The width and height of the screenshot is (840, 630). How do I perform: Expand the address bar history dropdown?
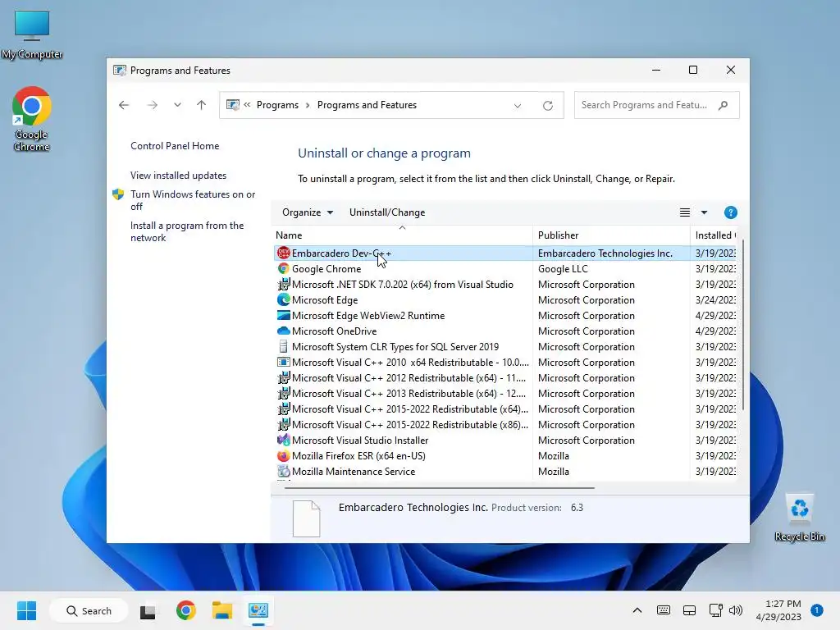(x=518, y=106)
